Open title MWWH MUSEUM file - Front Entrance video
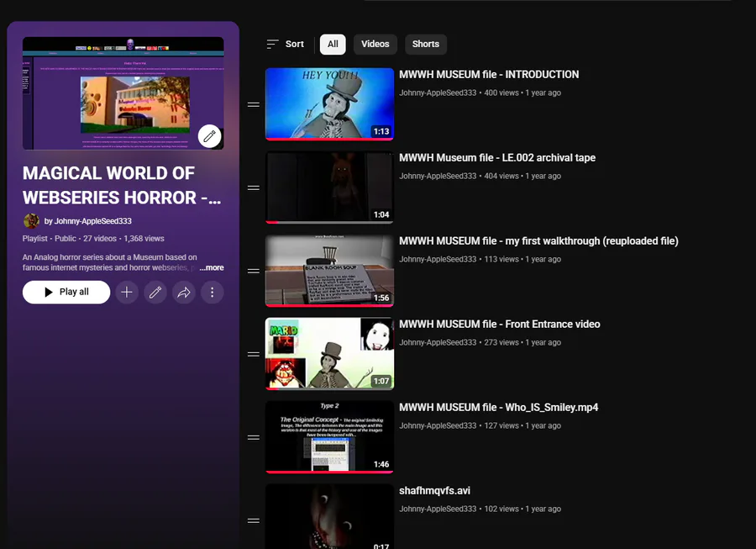 [500, 325]
